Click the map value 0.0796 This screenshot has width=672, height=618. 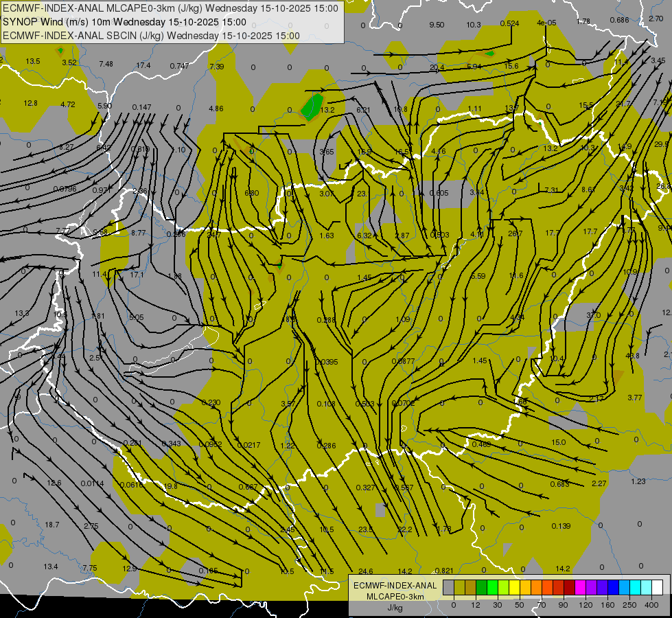[65, 189]
